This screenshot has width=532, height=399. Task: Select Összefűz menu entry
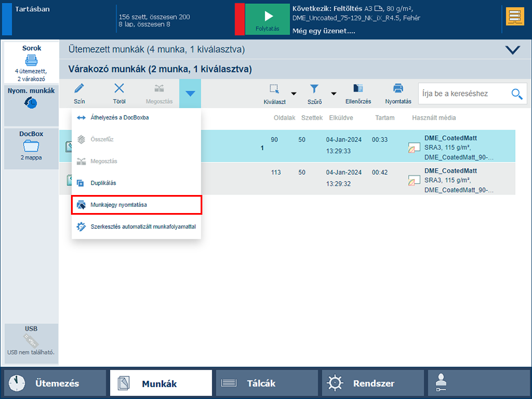(x=136, y=139)
